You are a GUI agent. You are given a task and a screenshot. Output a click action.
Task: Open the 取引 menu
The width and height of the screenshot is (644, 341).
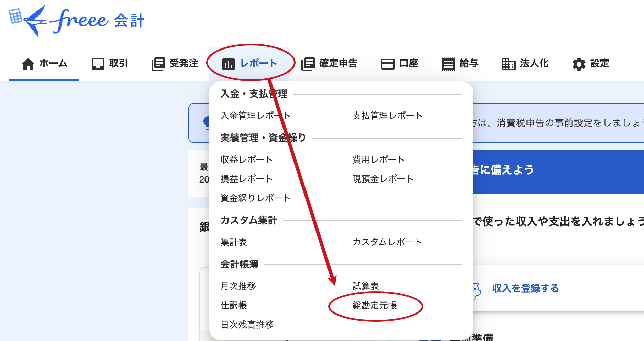coord(110,64)
